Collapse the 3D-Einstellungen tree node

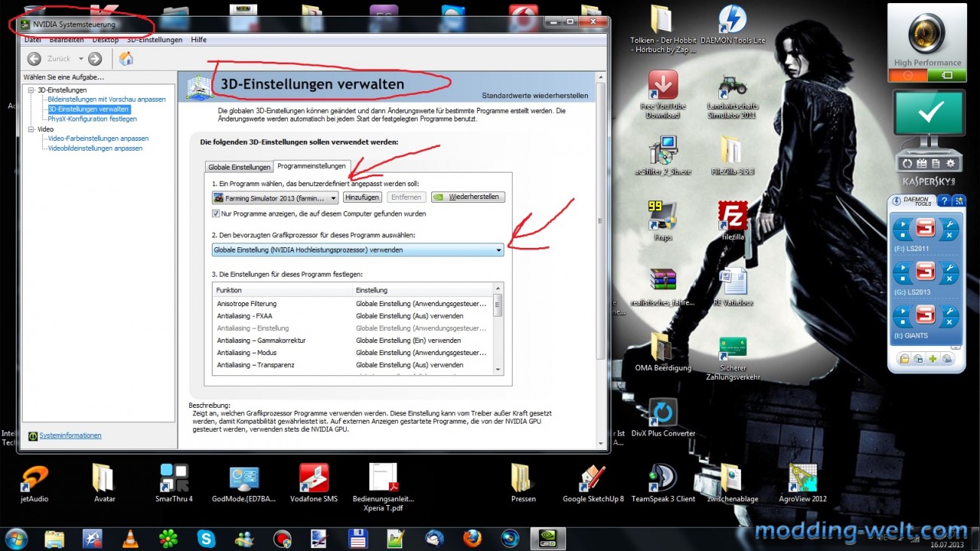click(x=31, y=90)
